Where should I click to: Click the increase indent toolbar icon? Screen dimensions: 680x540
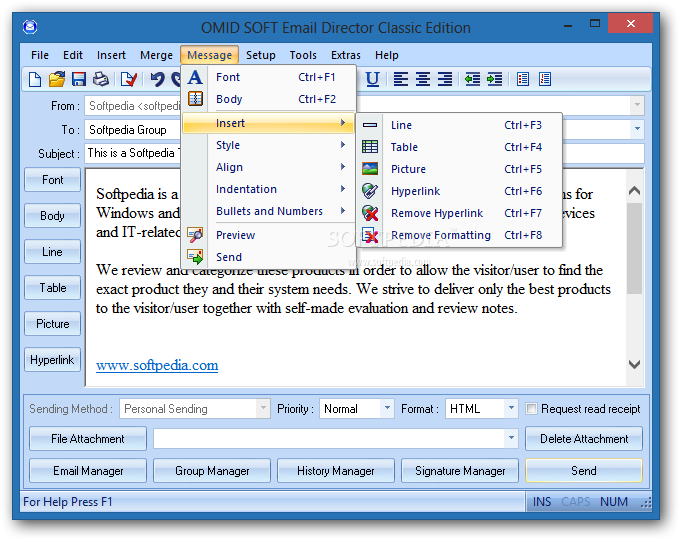pos(494,79)
